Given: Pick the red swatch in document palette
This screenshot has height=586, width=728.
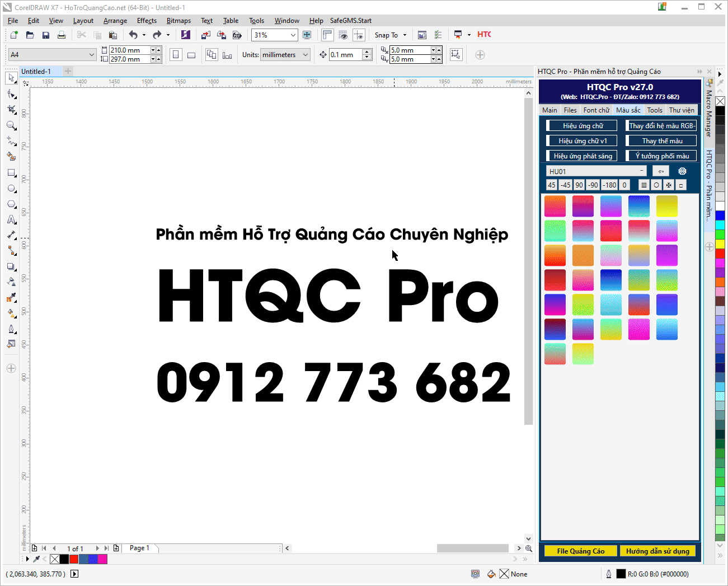Looking at the screenshot, I should pos(74,559).
